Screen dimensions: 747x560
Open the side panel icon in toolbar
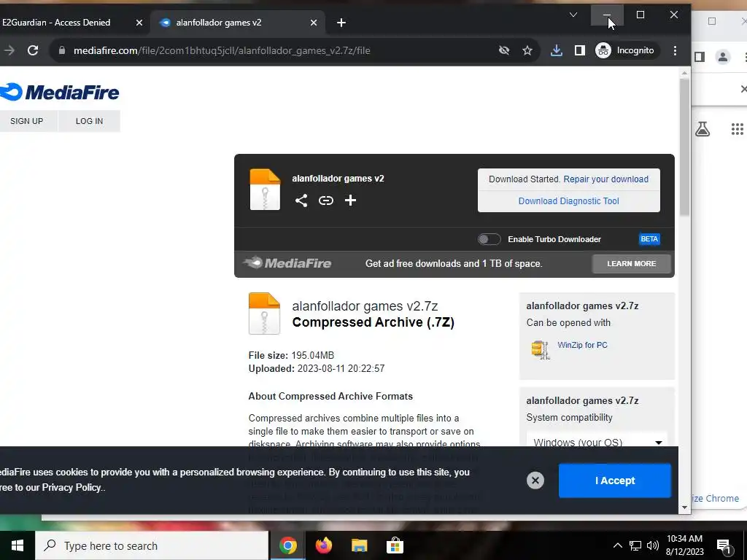[x=580, y=50]
